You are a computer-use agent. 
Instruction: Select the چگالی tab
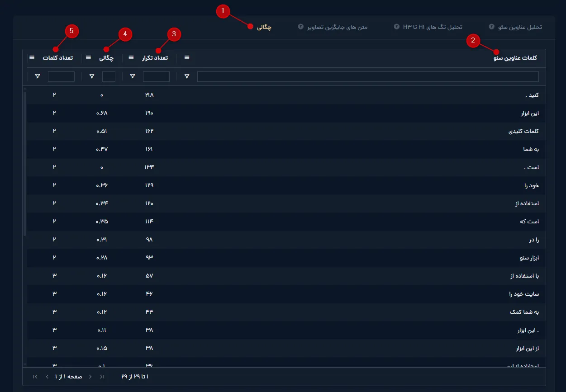[x=264, y=27]
